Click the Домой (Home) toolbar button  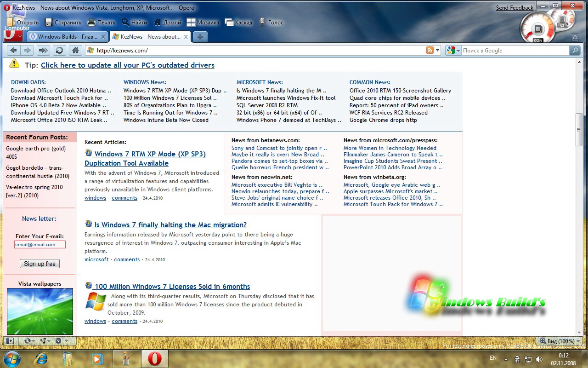pyautogui.click(x=167, y=22)
